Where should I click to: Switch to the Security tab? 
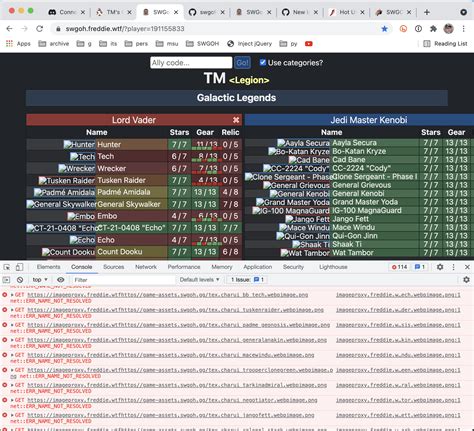293,267
